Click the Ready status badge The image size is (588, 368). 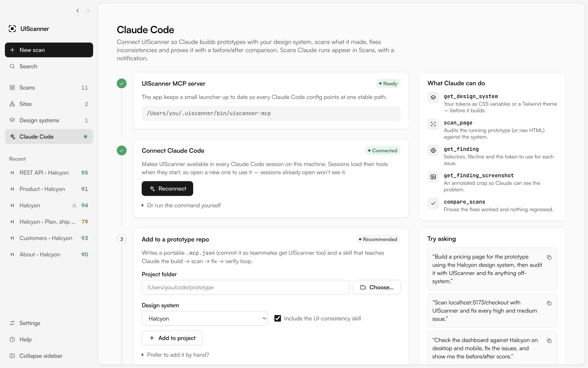tap(388, 83)
